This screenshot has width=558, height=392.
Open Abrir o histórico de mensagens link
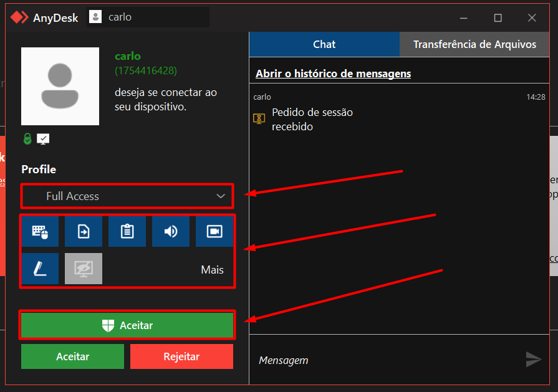point(333,74)
